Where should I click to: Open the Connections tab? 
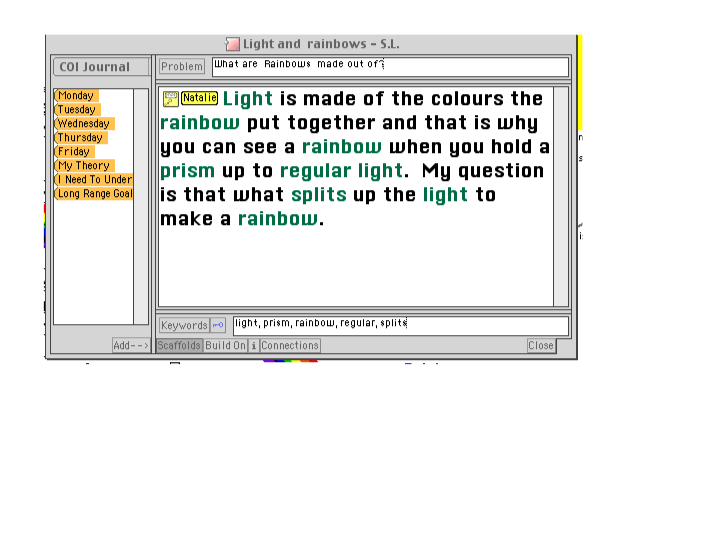[290, 345]
